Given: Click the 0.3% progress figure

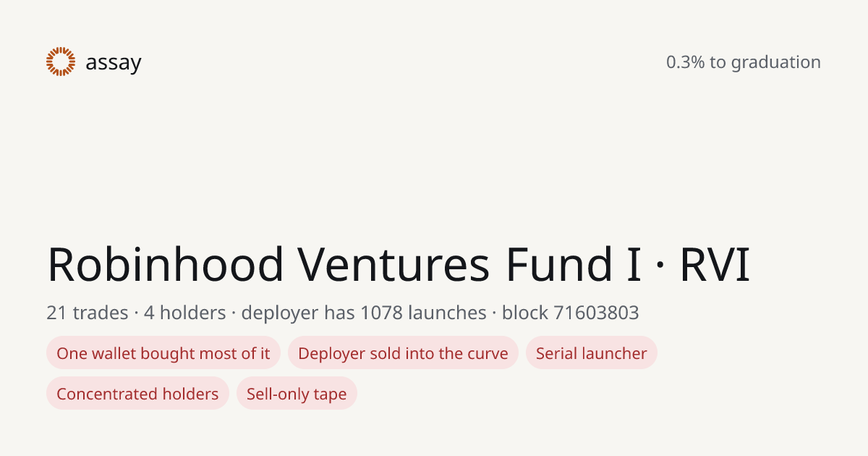Looking at the screenshot, I should coord(685,62).
